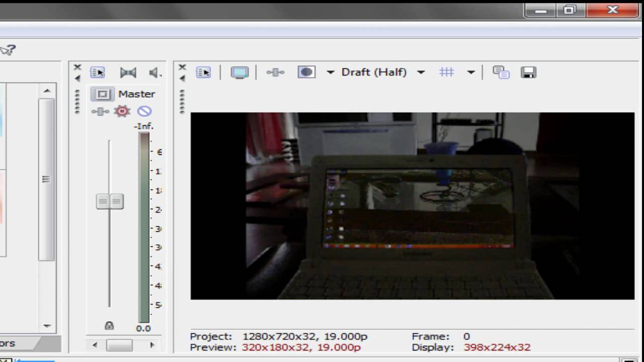Click the Video Preview panel grip handle
This screenshot has height=362, width=644.
coord(182,102)
